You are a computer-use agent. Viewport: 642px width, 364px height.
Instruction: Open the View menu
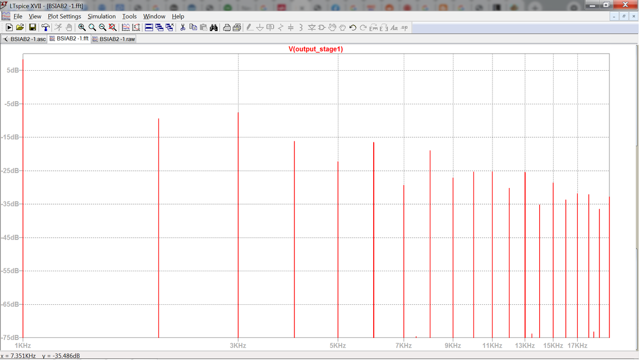tap(35, 17)
